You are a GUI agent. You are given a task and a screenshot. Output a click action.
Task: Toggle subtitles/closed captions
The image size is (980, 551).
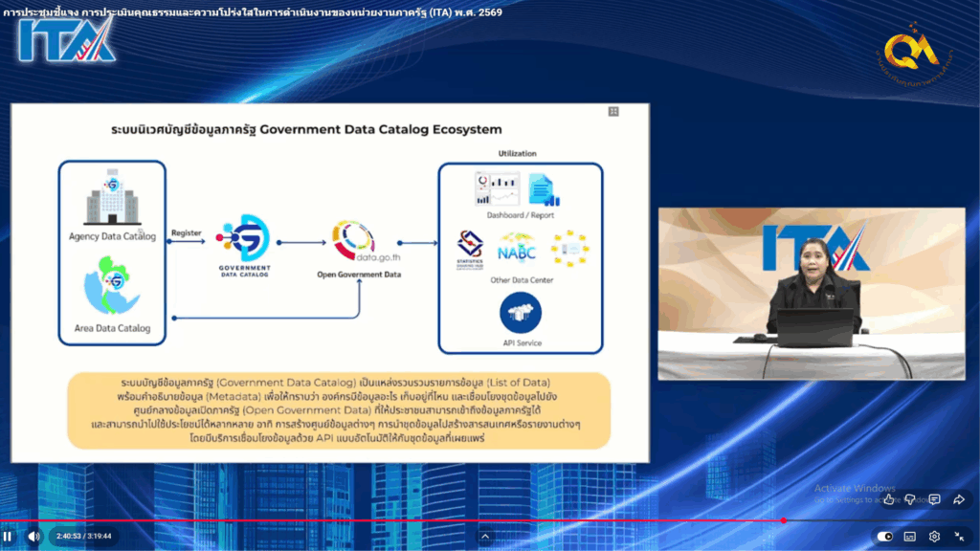tap(910, 537)
